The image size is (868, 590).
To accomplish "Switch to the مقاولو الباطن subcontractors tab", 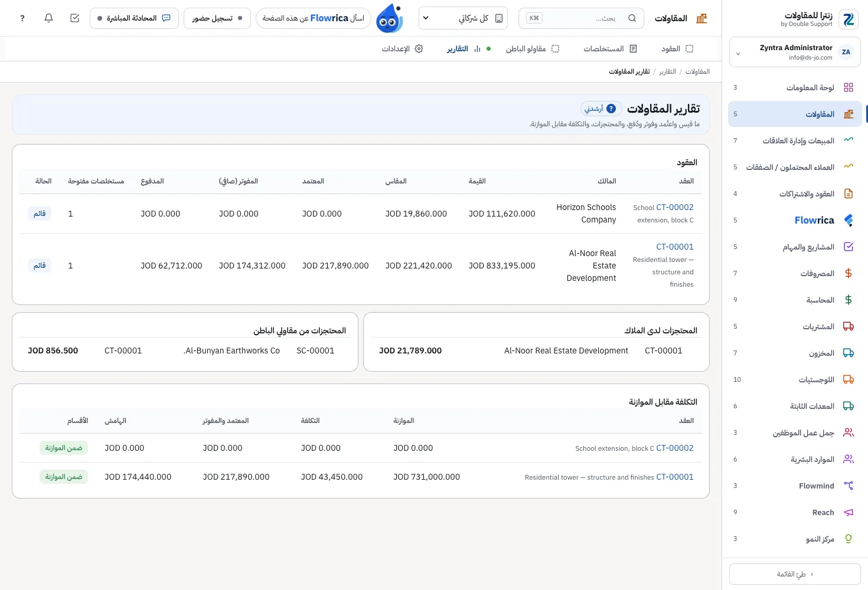I will point(532,49).
